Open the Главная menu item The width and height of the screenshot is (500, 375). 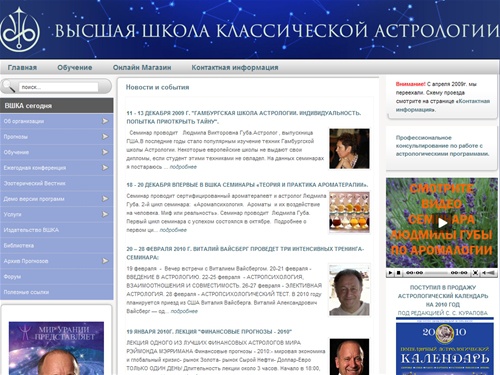pos(22,67)
